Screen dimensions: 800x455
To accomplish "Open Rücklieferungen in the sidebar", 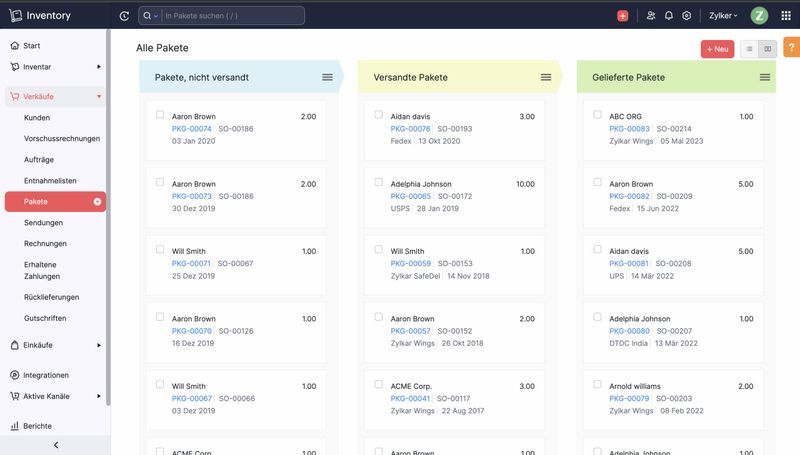I will click(x=52, y=297).
